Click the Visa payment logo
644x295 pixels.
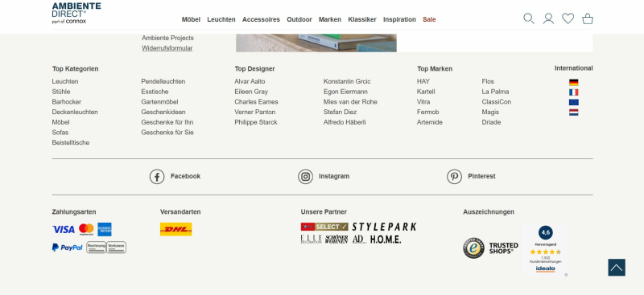[64, 229]
